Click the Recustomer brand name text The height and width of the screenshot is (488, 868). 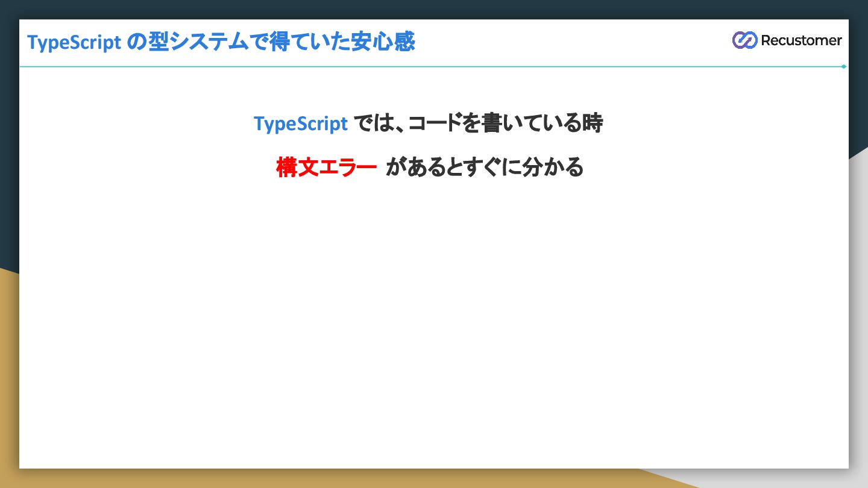tap(801, 40)
